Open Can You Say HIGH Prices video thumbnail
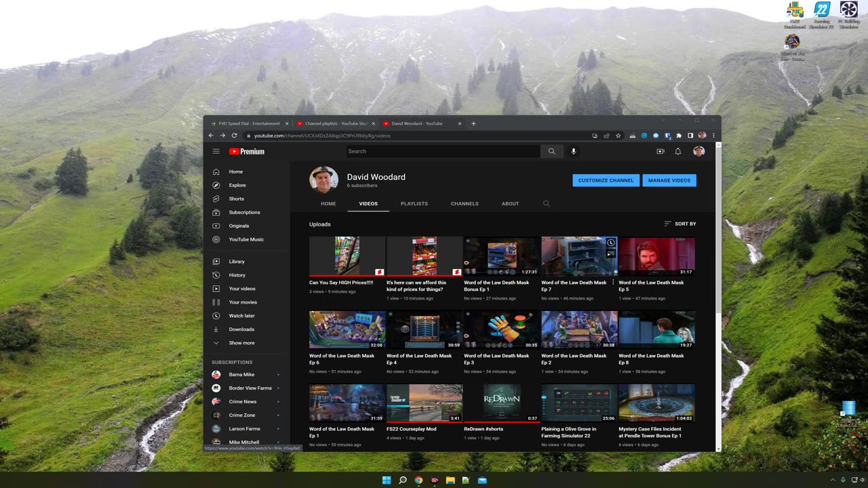 [347, 256]
